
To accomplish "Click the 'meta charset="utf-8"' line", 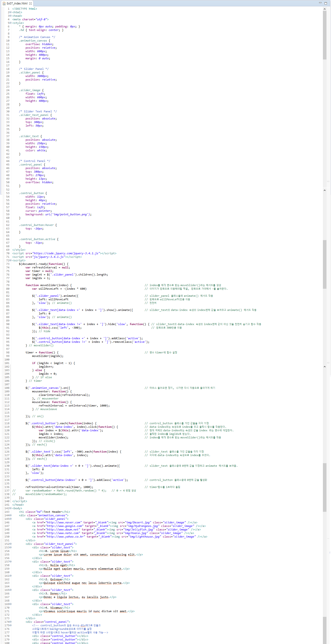I will (x=30, y=20).
